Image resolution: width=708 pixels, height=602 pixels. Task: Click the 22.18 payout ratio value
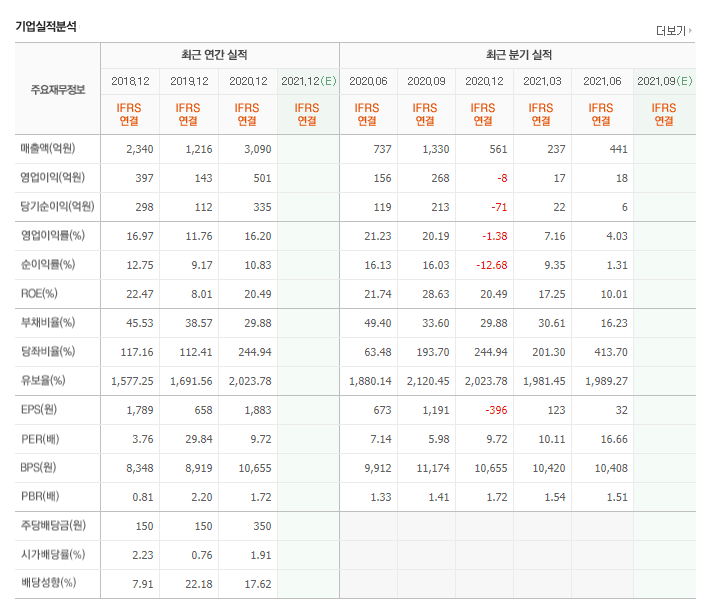point(199,584)
